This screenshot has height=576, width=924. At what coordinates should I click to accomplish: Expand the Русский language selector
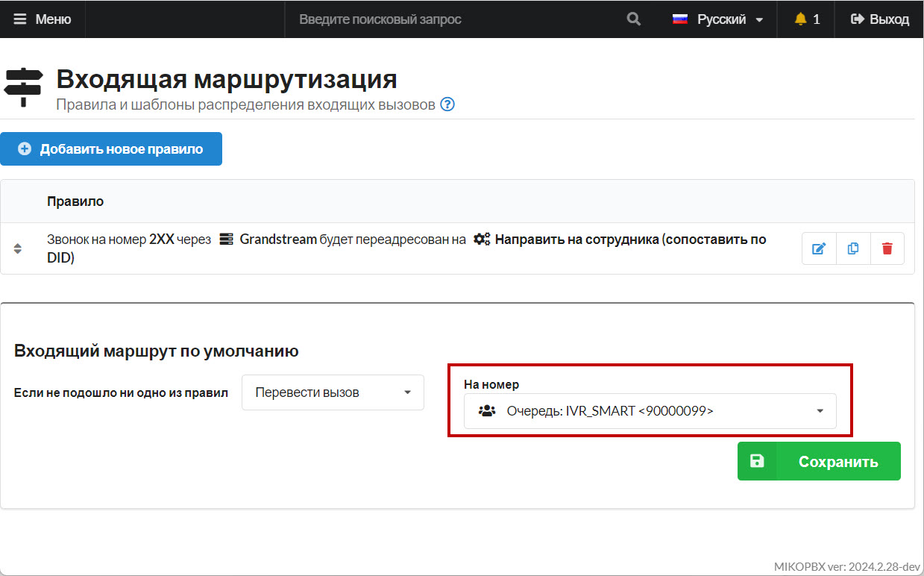click(x=717, y=19)
